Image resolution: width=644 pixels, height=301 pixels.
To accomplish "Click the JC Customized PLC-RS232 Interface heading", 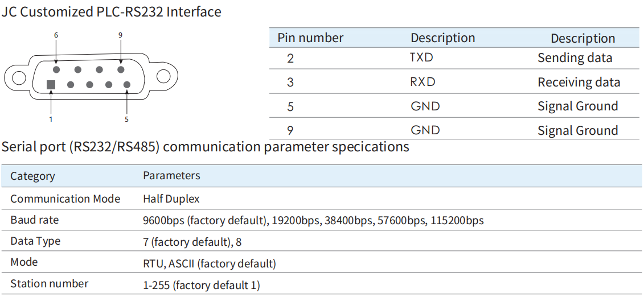I will [111, 11].
